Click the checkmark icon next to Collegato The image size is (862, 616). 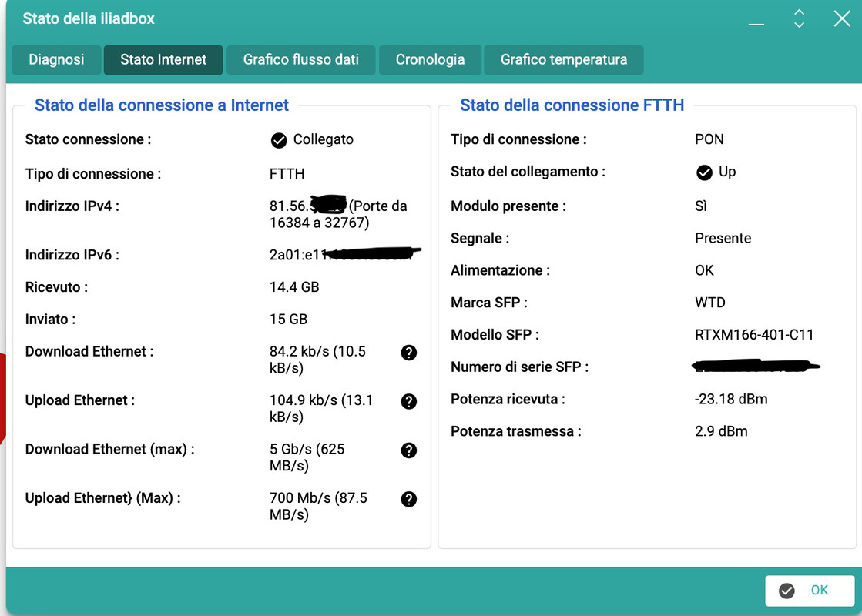click(279, 141)
